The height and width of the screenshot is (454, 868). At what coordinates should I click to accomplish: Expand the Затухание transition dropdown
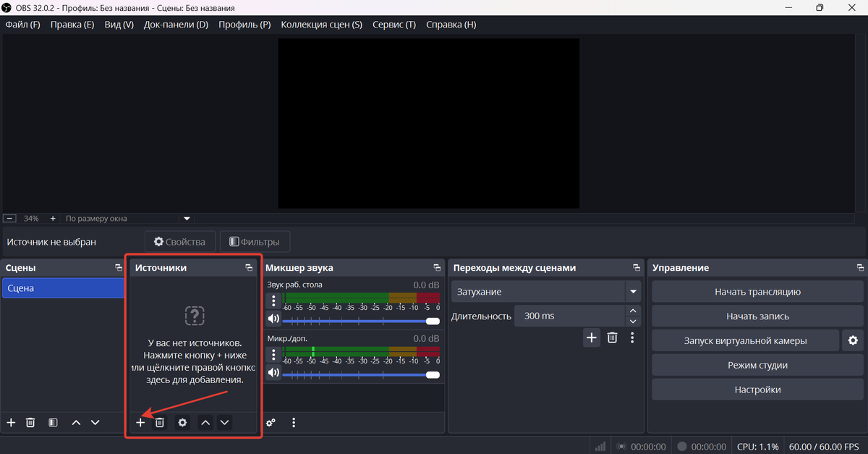tap(634, 292)
